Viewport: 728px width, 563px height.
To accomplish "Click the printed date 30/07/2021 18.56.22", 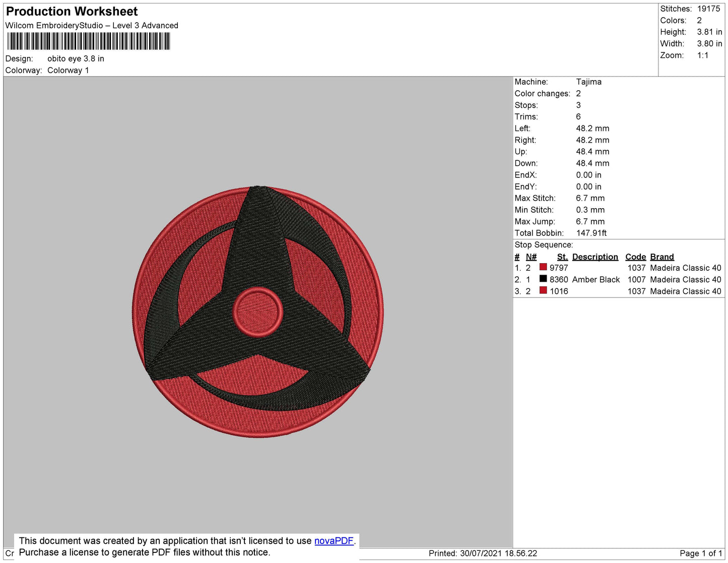I will coord(498,553).
